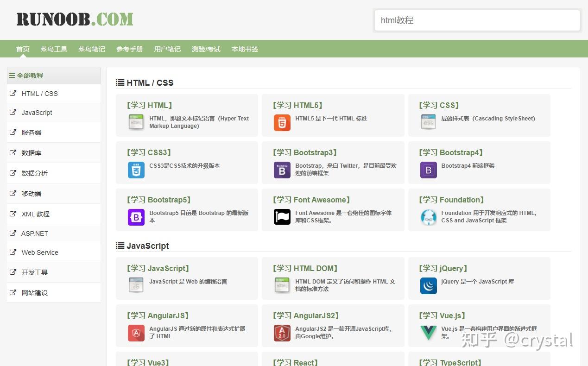Click the external-link icon beside 移动端

pyautogui.click(x=13, y=193)
